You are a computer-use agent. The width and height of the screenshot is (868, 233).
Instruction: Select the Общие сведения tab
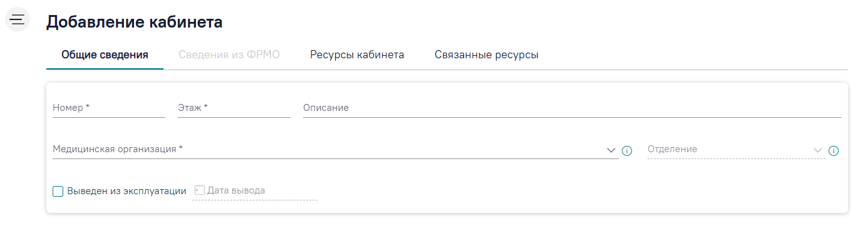coord(105,54)
